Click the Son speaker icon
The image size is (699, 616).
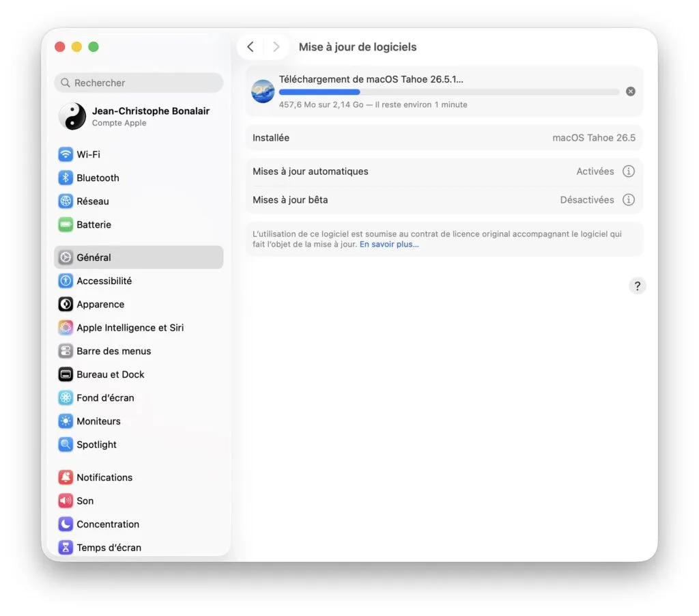[66, 501]
